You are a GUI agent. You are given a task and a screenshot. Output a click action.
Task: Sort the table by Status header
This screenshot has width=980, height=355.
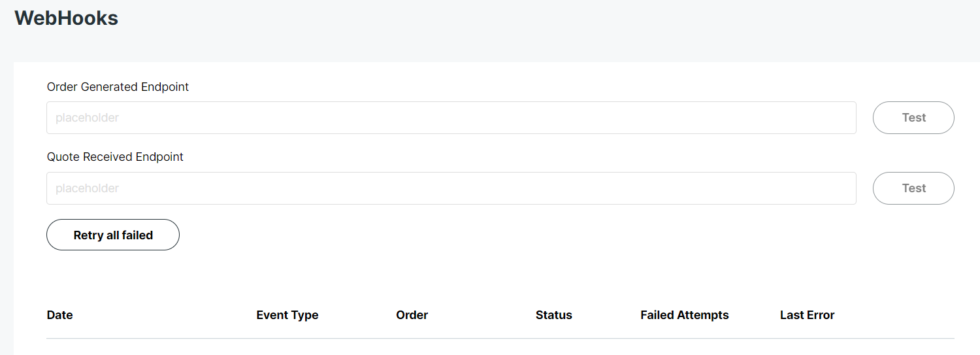553,315
